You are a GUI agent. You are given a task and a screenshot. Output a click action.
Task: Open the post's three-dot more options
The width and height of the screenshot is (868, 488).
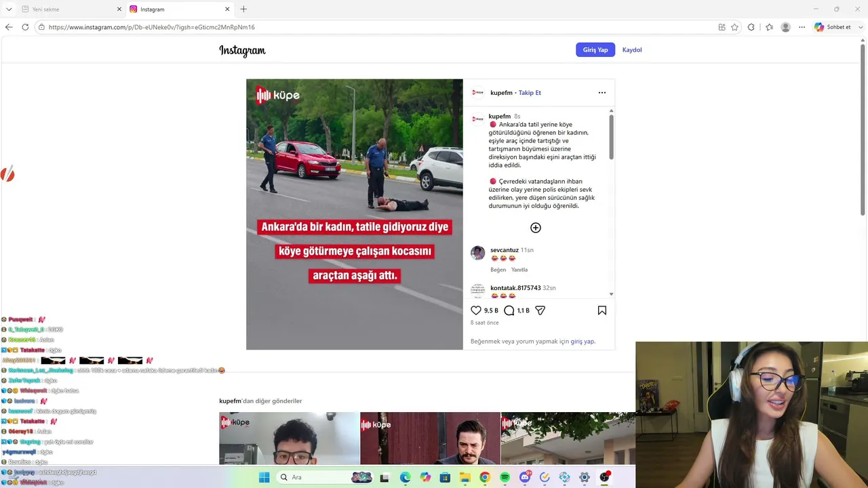pos(602,93)
